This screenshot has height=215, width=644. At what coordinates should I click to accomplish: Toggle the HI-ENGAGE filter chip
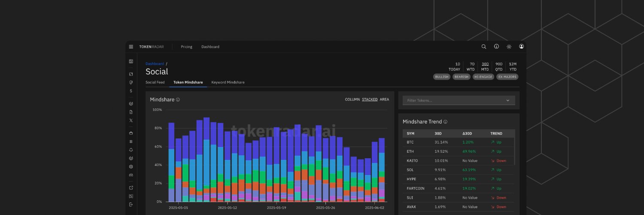(483, 77)
